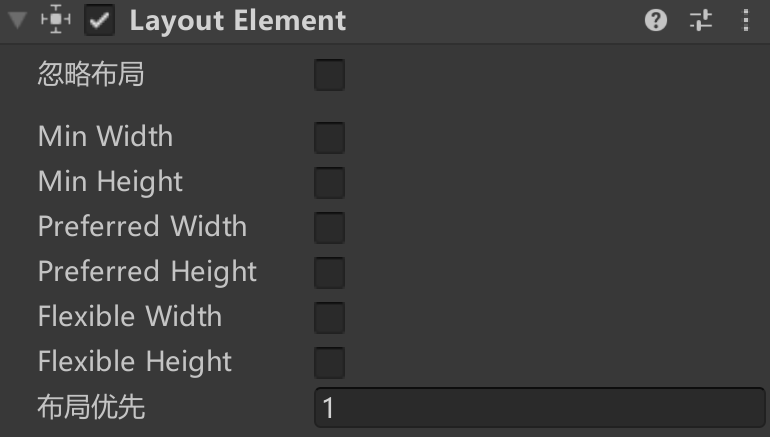Select the Preferred Height property label
The width and height of the screenshot is (770, 437).
(x=147, y=272)
